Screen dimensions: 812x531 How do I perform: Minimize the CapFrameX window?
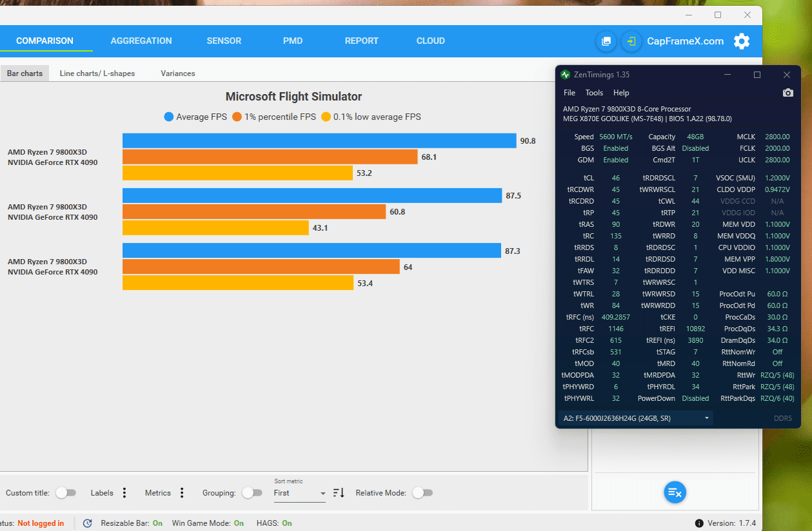tap(688, 15)
